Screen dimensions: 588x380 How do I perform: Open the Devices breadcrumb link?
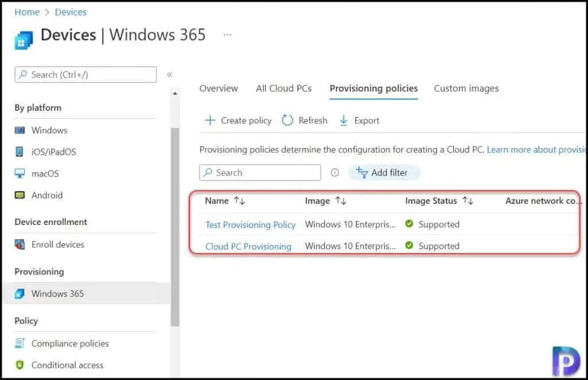point(71,12)
